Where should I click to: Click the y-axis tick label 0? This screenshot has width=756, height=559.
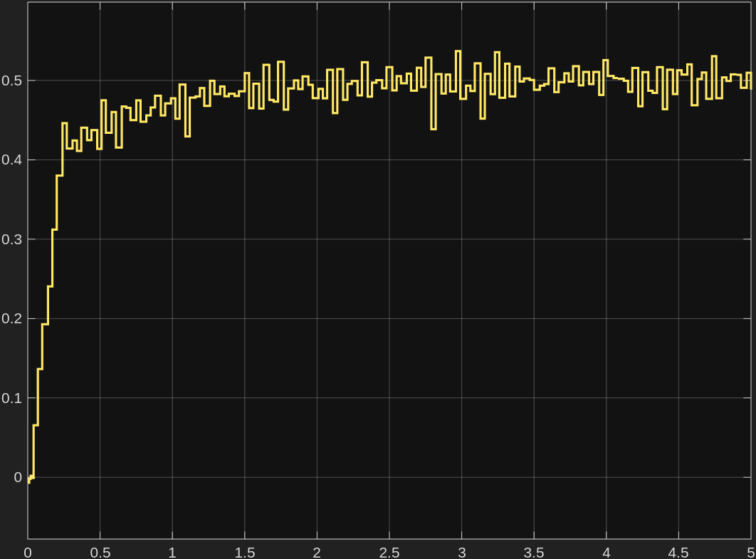pos(19,478)
